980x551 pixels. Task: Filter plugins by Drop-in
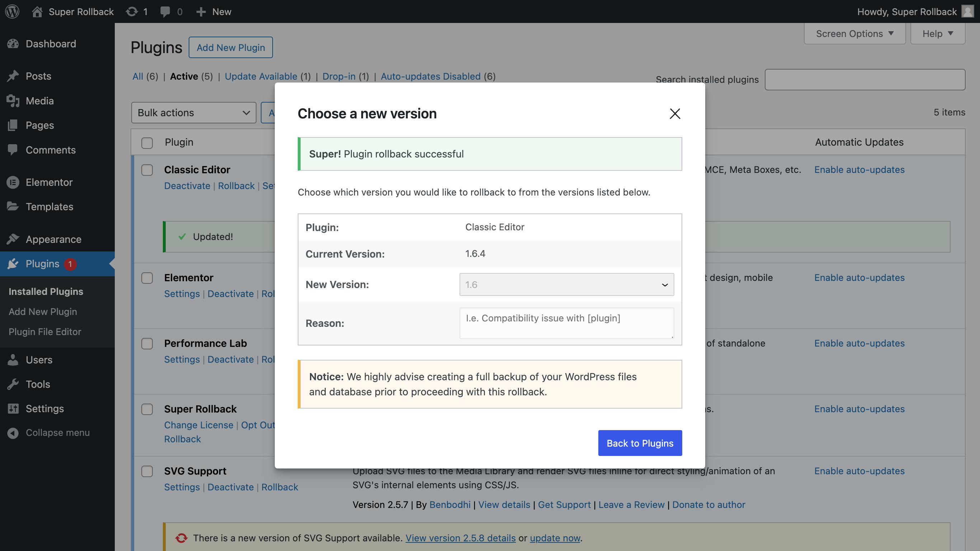click(x=339, y=76)
